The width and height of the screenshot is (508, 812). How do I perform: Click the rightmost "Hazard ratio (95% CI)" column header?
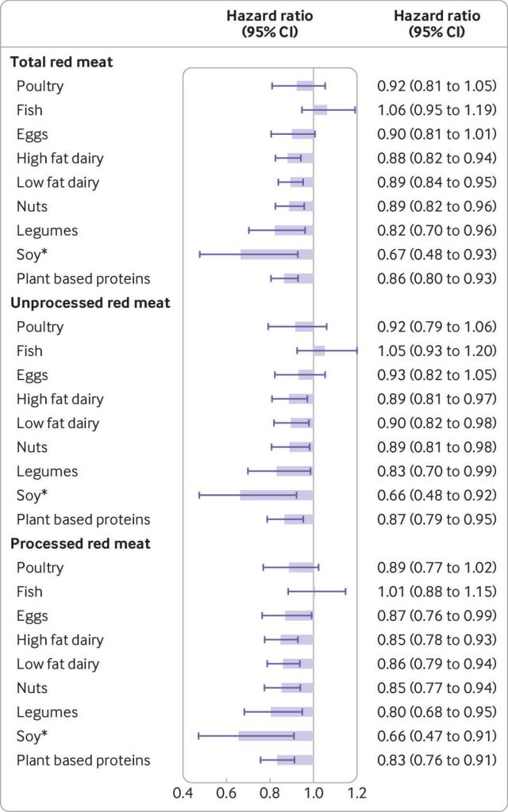[x=437, y=24]
